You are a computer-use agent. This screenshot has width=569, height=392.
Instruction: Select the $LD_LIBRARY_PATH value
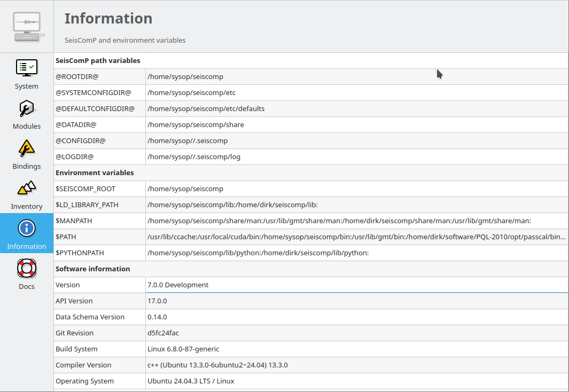click(x=232, y=205)
